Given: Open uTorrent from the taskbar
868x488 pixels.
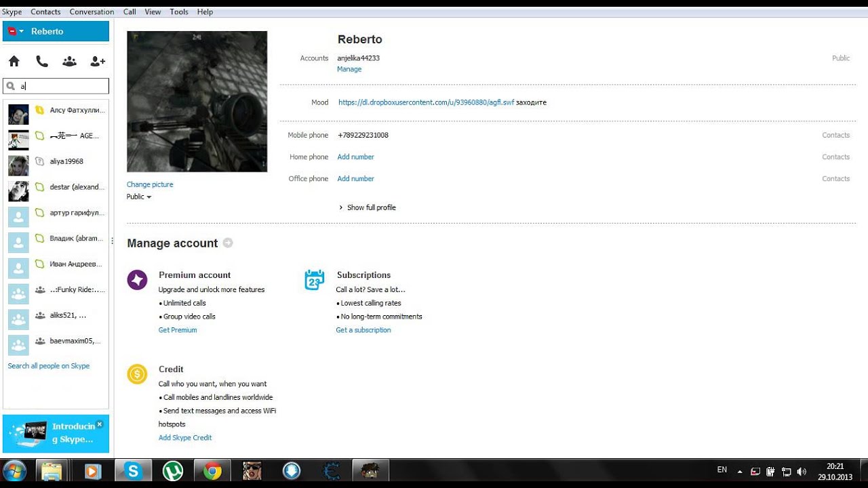Looking at the screenshot, I should 173,470.
